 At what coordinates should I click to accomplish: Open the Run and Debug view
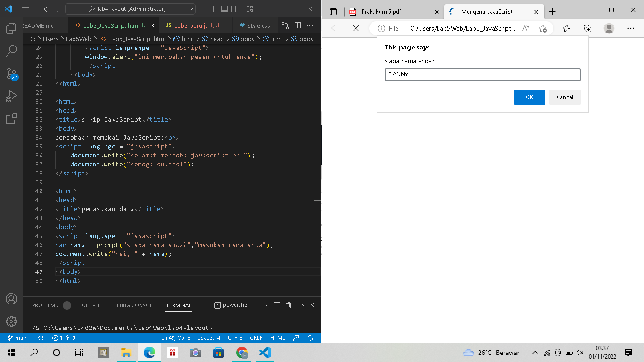[11, 96]
